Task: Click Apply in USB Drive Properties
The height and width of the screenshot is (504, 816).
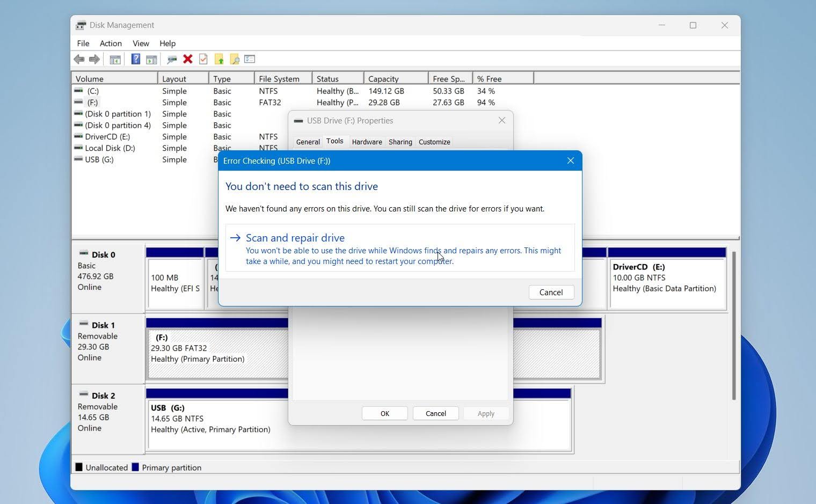Action: coord(486,414)
